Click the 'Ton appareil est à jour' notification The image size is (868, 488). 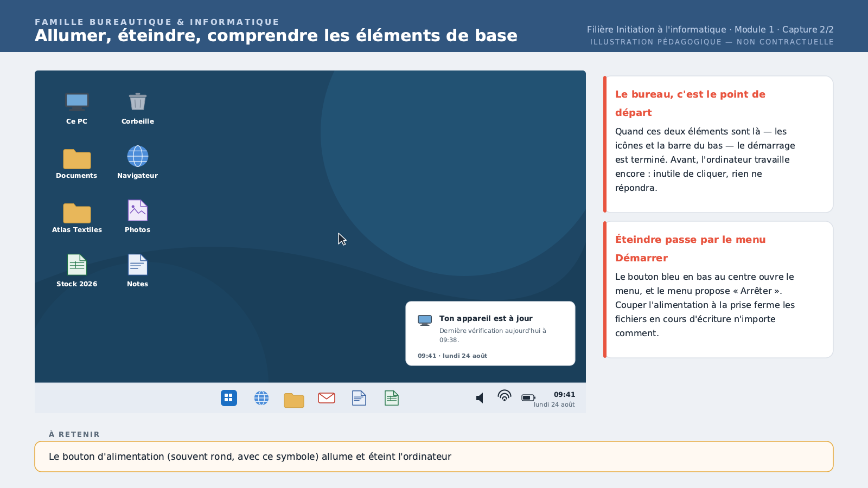[490, 333]
